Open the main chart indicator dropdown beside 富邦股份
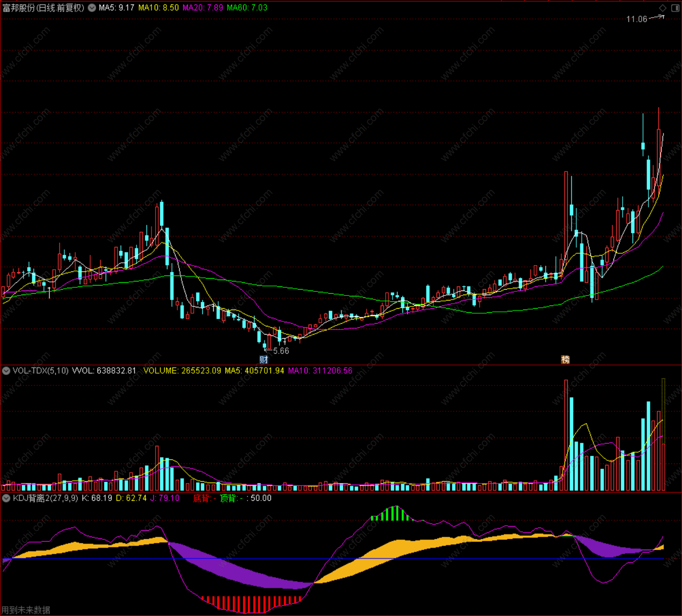 [x=92, y=8]
